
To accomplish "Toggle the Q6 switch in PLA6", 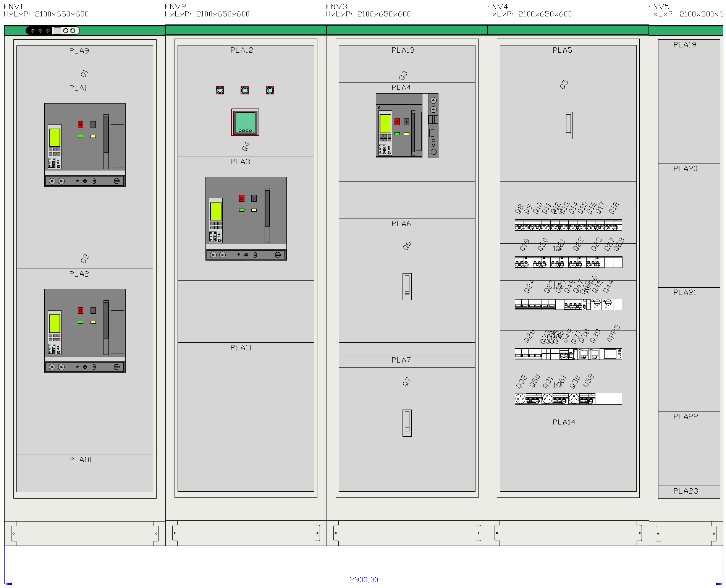I will coord(407,287).
